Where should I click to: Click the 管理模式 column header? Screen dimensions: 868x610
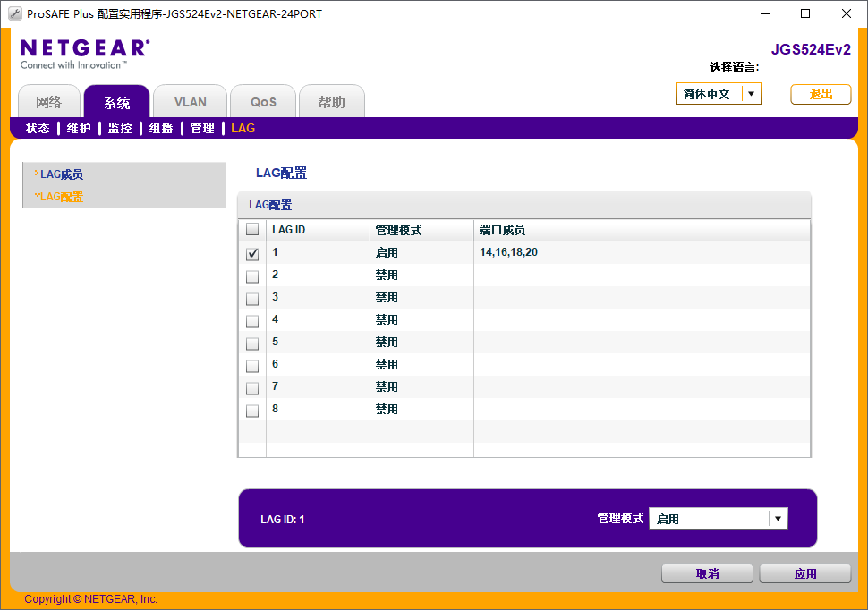421,230
